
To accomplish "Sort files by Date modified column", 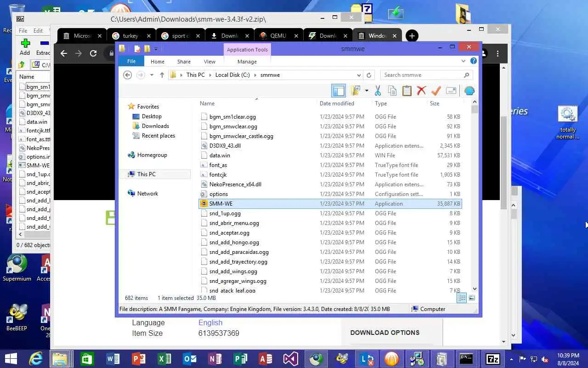I will click(x=337, y=103).
